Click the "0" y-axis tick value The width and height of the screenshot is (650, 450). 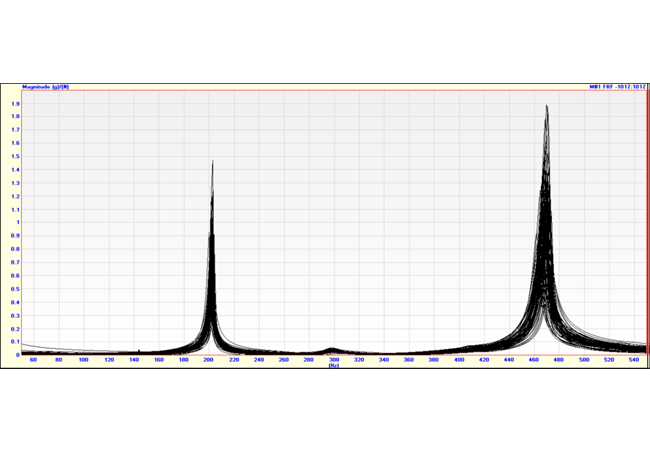[x=18, y=355]
